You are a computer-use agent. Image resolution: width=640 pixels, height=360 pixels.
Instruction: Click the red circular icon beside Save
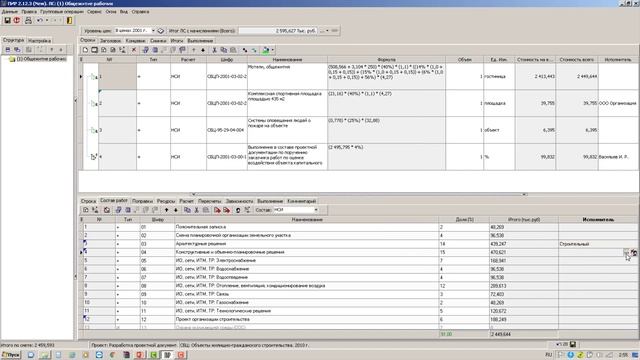click(x=17, y=20)
